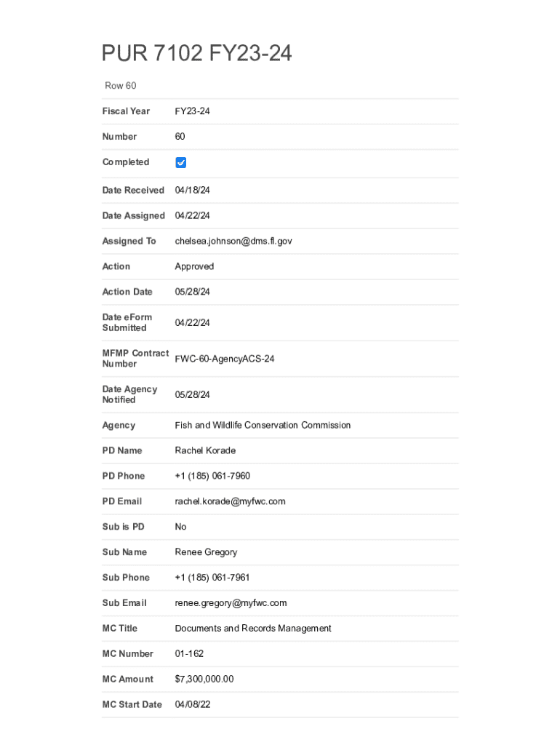Click the Sub Phone number value
560x745 pixels.
click(x=212, y=578)
